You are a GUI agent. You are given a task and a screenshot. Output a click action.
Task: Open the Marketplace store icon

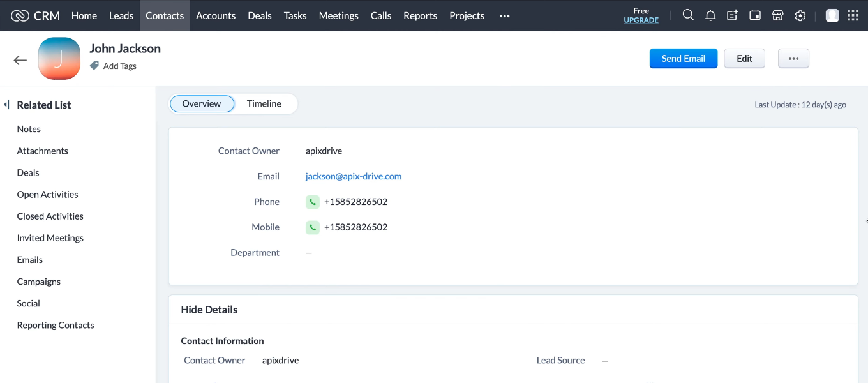(x=777, y=15)
